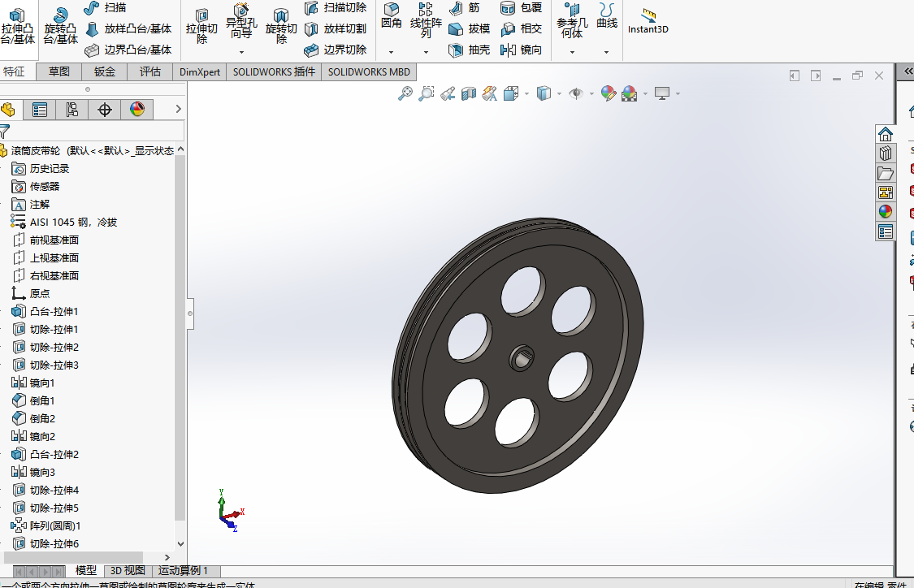Click the 相交 intersect tool
Viewport: 914px width, 588px height.
tap(521, 28)
